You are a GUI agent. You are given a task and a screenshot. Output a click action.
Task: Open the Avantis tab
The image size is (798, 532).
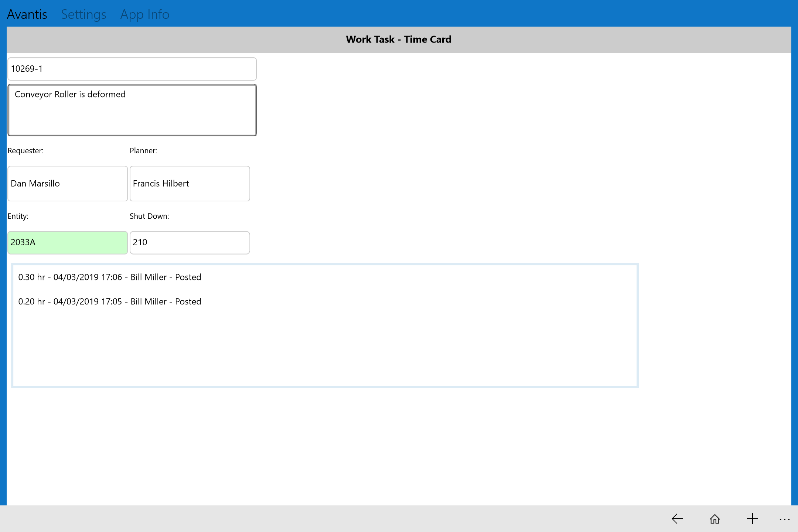[27, 14]
